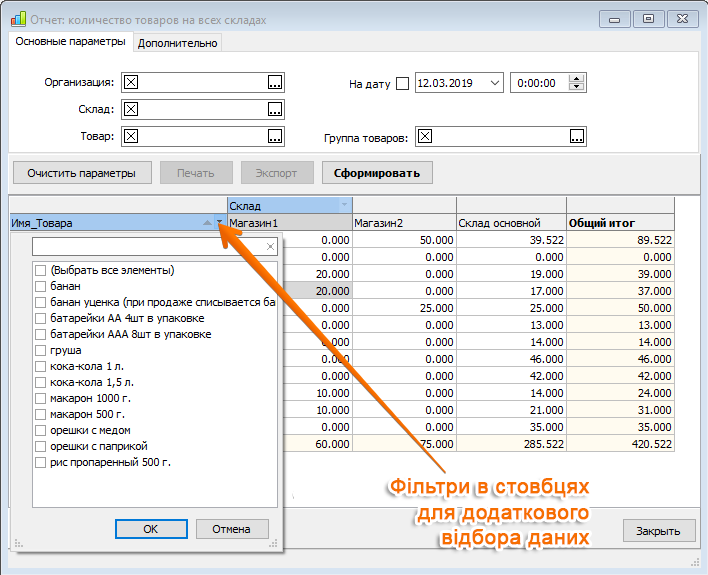
Task: Switch to Дополнительно tab
Action: coord(177,43)
